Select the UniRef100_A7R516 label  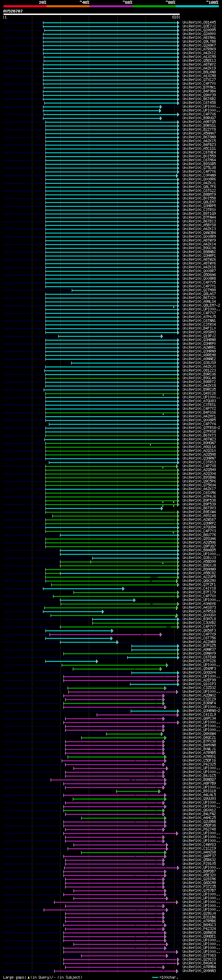click(199, 612)
